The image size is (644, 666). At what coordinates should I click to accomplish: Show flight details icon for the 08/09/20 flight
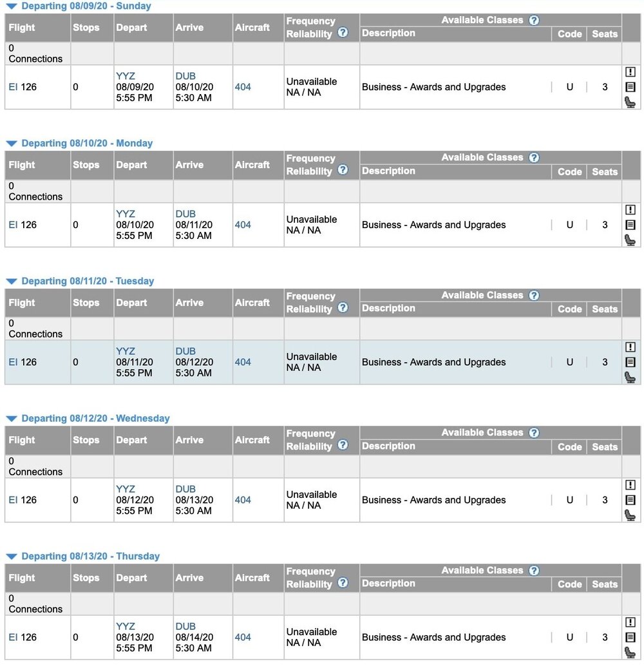pos(630,87)
